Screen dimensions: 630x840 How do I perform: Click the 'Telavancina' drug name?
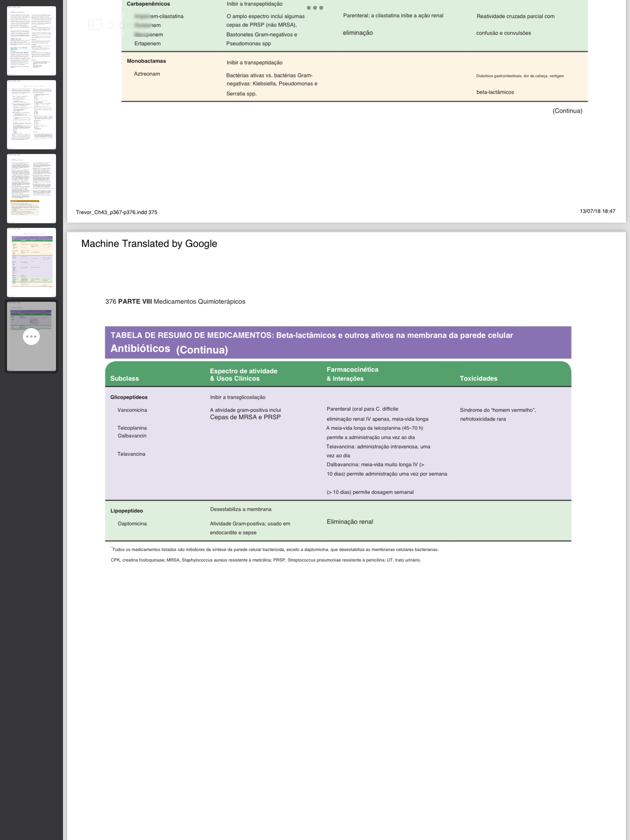(x=131, y=454)
